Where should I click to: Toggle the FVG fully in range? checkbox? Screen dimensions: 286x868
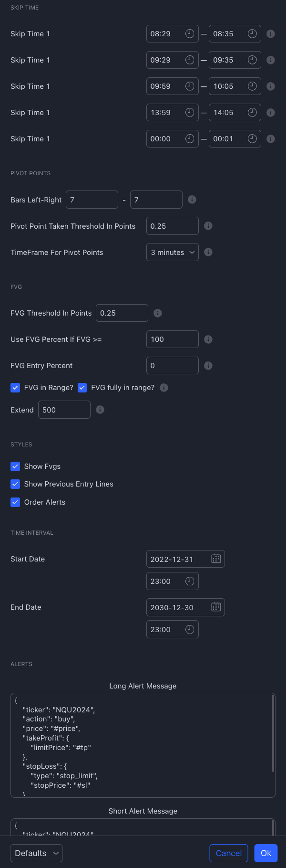tap(82, 388)
